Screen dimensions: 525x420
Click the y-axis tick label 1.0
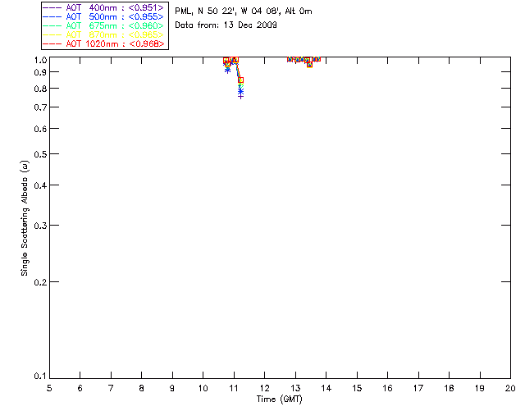[40, 60]
